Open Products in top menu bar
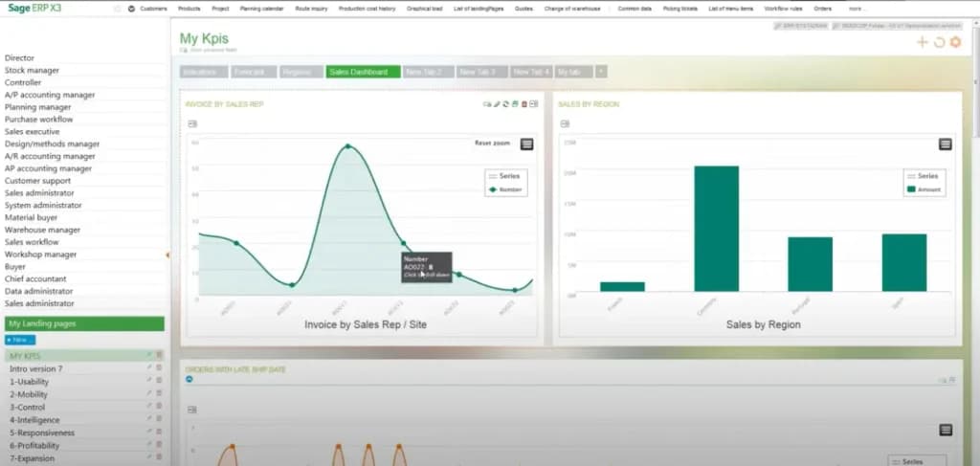The width and height of the screenshot is (980, 466). tap(189, 9)
